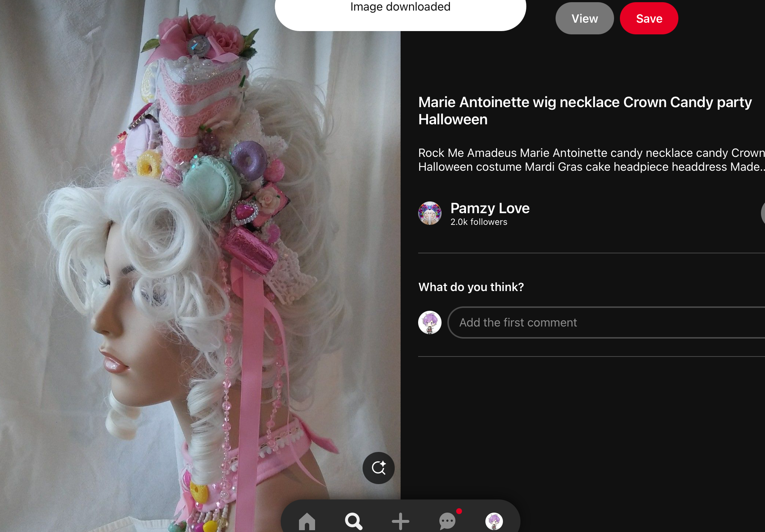This screenshot has width=765, height=532.
Task: Tap the plus Create icon
Action: (401, 521)
